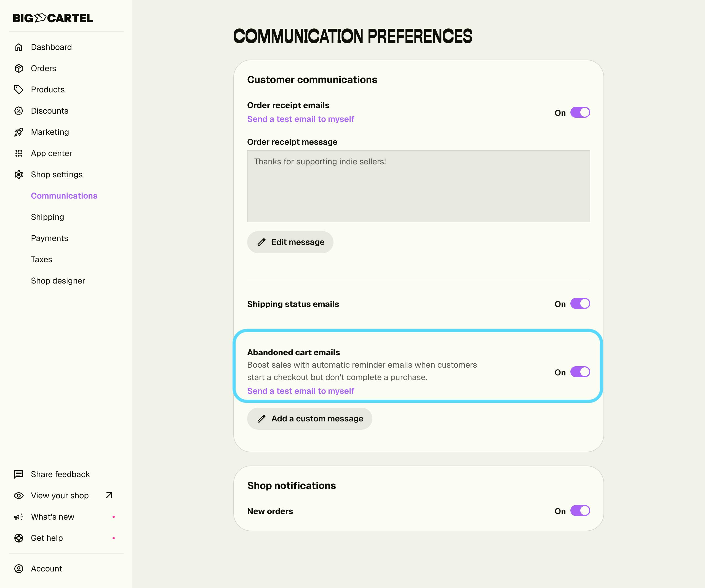Viewport: 705px width, 588px height.
Task: Open Orders via the box icon
Action: [19, 68]
